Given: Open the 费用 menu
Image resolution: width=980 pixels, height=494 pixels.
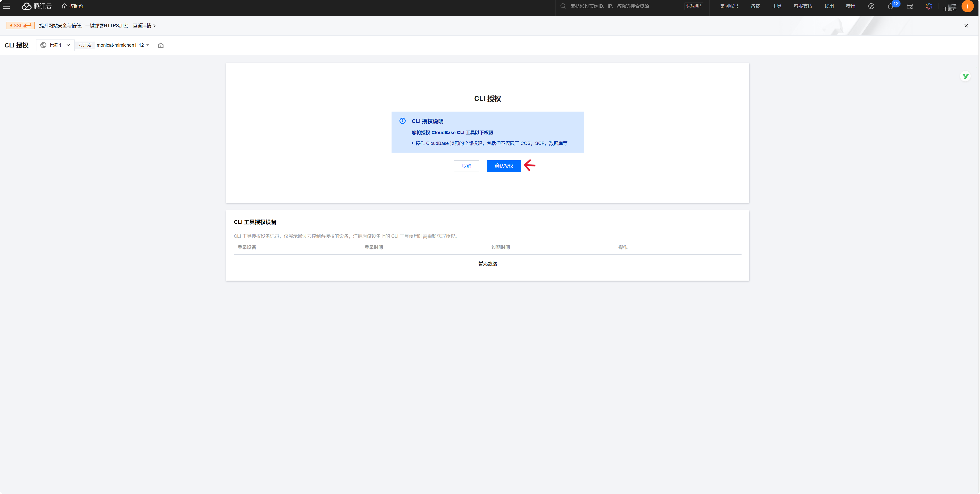Looking at the screenshot, I should pos(850,6).
